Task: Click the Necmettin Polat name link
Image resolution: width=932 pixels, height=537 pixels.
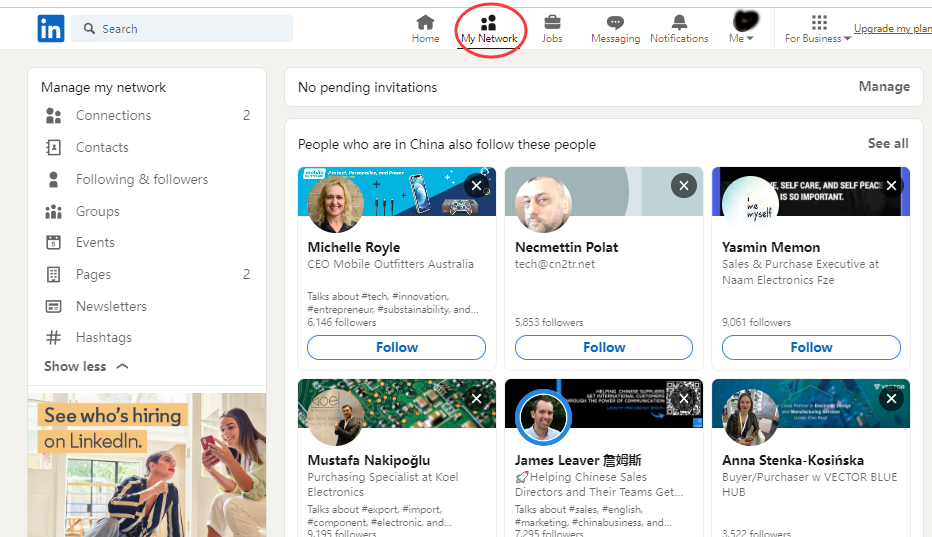Action: (x=566, y=247)
